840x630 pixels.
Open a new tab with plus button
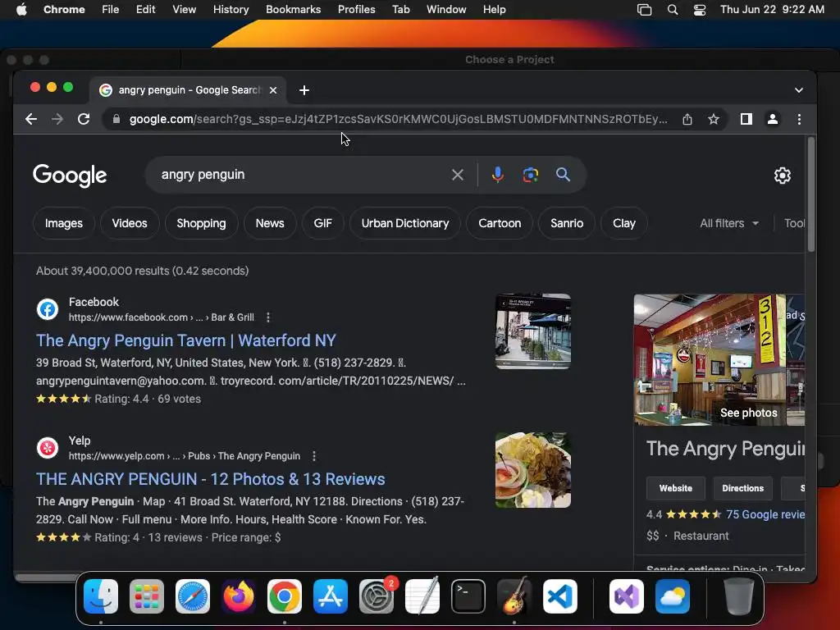[304, 90]
